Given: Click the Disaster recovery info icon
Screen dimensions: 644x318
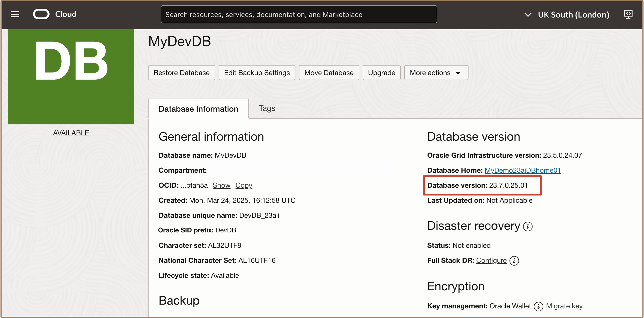Looking at the screenshot, I should click(528, 226).
